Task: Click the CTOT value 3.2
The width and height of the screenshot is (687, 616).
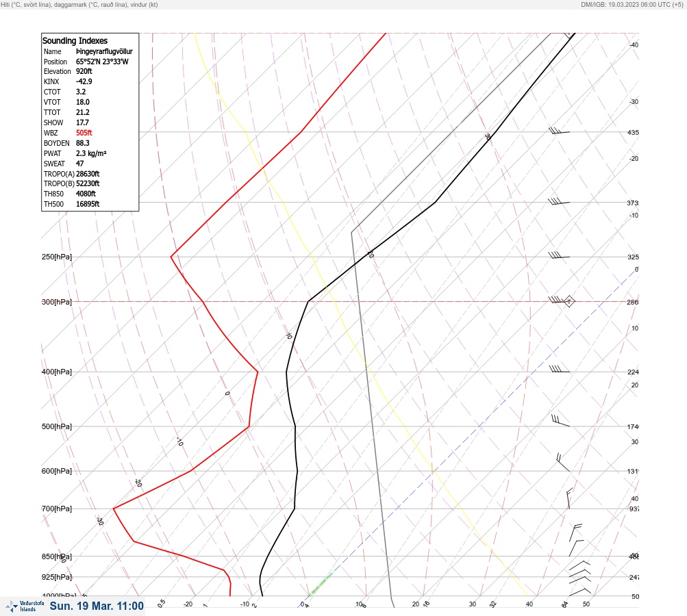Action: coord(81,92)
